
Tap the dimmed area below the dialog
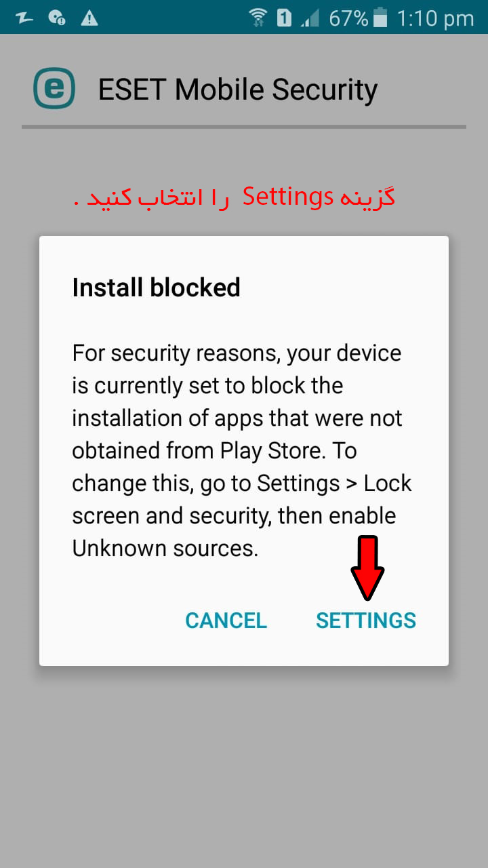coord(244,759)
